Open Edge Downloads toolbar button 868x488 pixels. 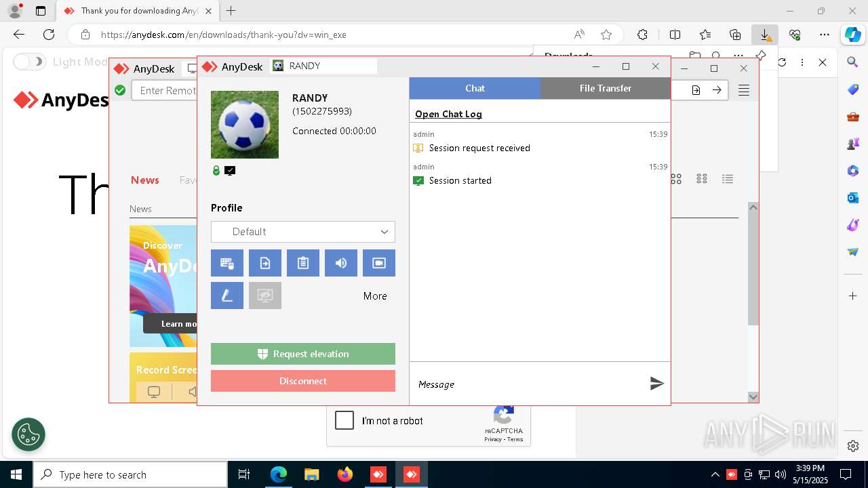pyautogui.click(x=765, y=35)
